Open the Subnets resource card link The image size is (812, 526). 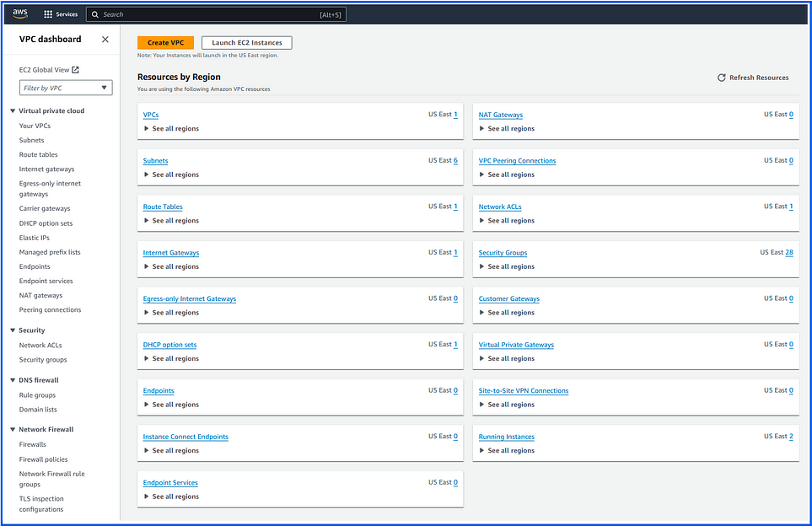click(x=155, y=161)
